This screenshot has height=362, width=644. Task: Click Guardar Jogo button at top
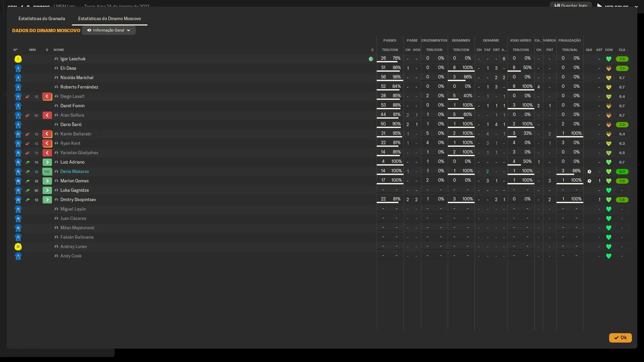571,5
